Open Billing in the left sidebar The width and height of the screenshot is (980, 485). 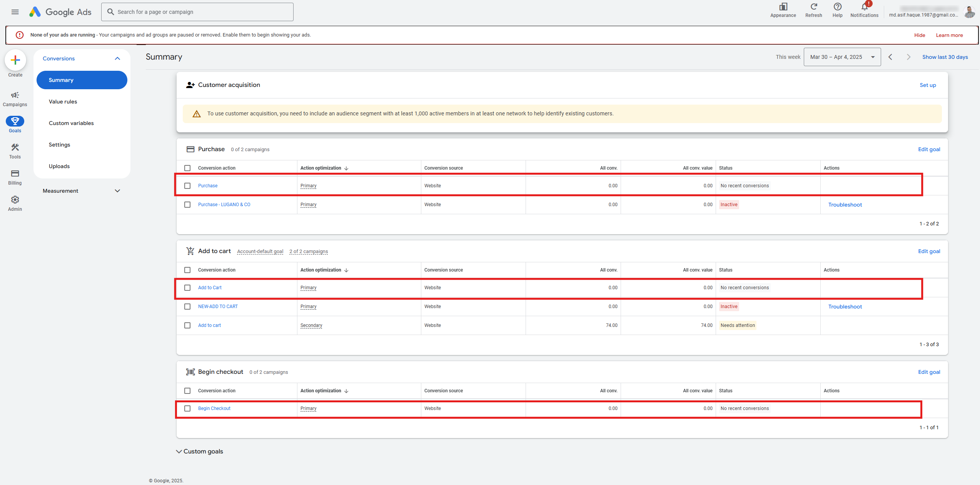(x=15, y=177)
